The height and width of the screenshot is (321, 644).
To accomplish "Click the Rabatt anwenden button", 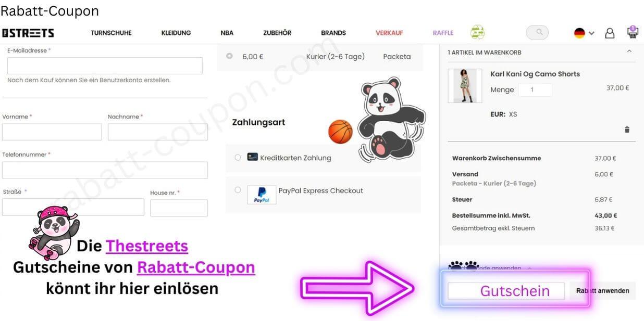I will pos(603,291).
